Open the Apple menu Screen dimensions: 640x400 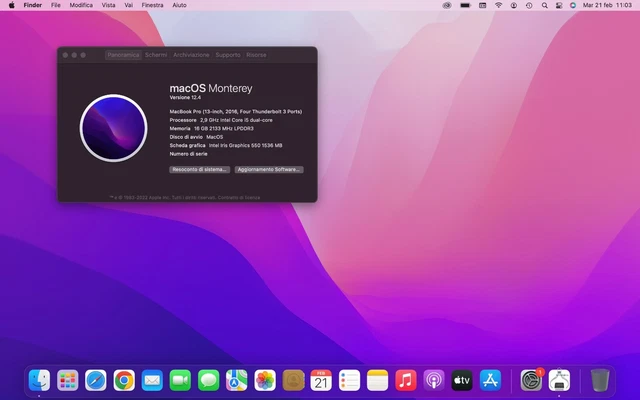pos(11,5)
